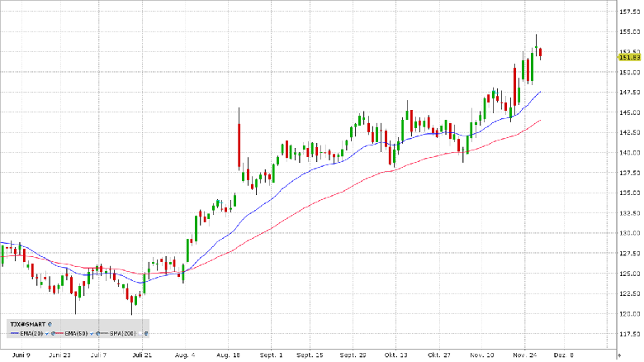Click the Okt. 13 date label
This screenshot has width=644, height=362.
[396, 355]
